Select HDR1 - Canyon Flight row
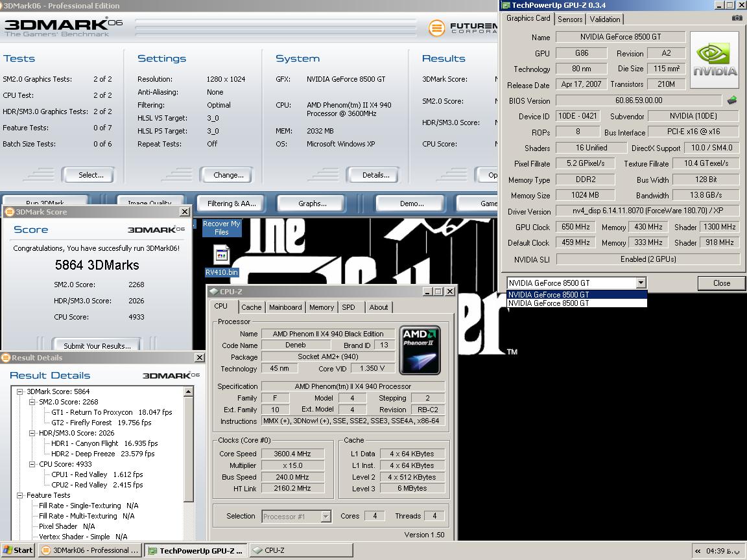The image size is (747, 560). pyautogui.click(x=104, y=443)
